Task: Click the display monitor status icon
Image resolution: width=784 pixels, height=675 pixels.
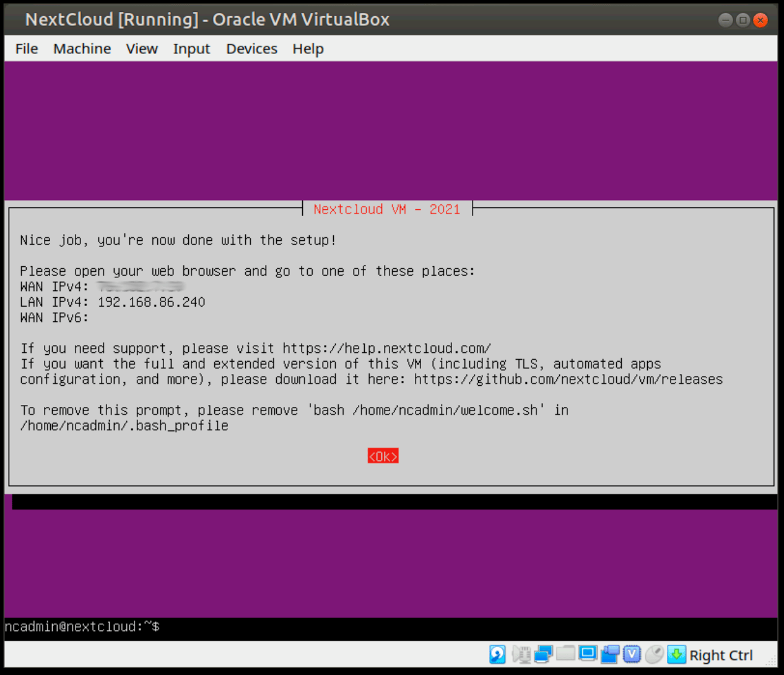Action: coord(588,653)
